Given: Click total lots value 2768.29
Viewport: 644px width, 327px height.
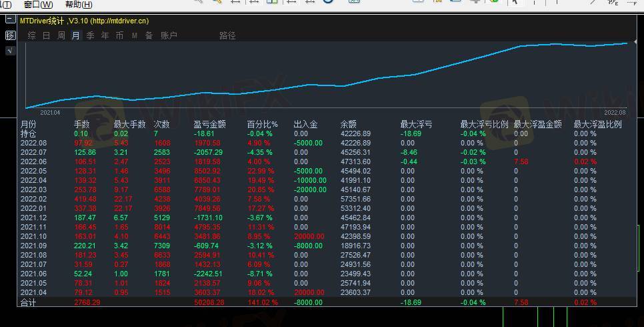Looking at the screenshot, I should [87, 302].
